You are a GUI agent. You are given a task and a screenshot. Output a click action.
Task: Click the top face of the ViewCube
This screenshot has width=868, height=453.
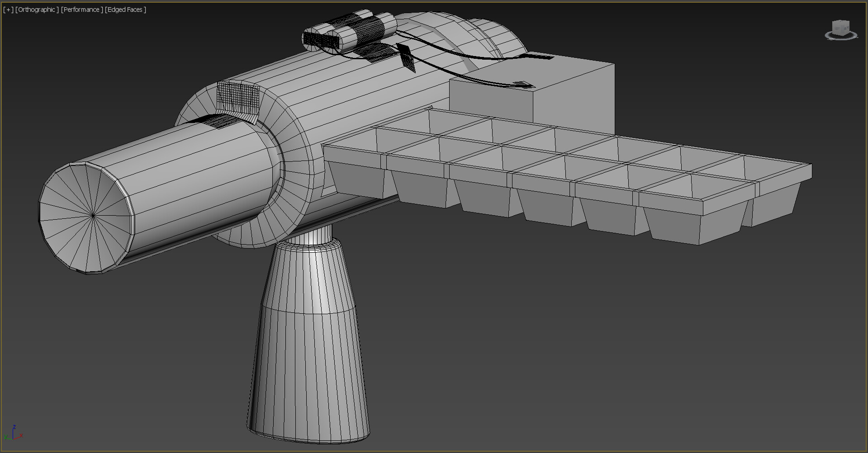click(x=840, y=21)
